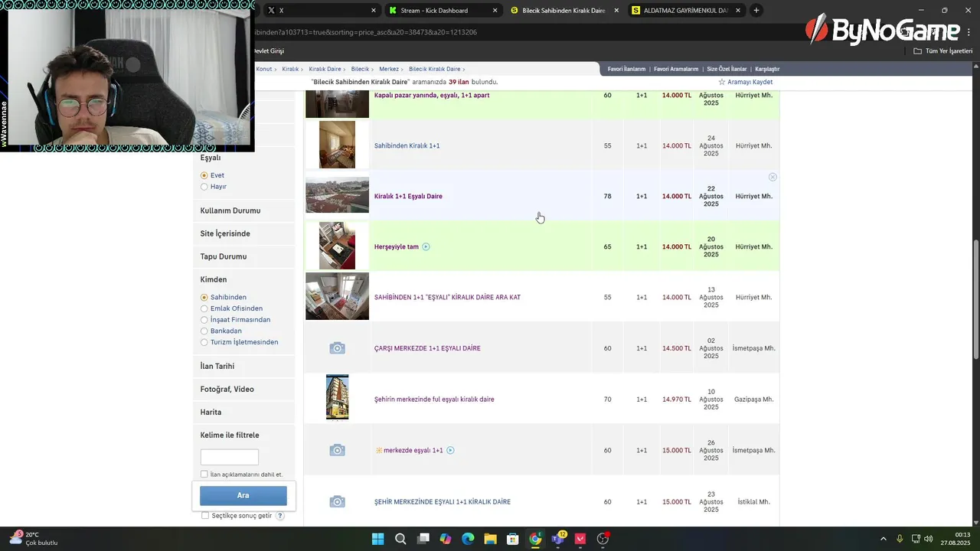Switch to Stream - Kick Dashboard tab
Screen dimensions: 980x551
(x=442, y=11)
